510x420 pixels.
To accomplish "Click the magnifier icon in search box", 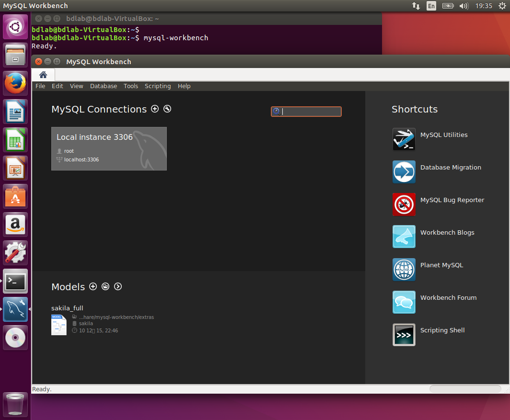I will [x=277, y=112].
